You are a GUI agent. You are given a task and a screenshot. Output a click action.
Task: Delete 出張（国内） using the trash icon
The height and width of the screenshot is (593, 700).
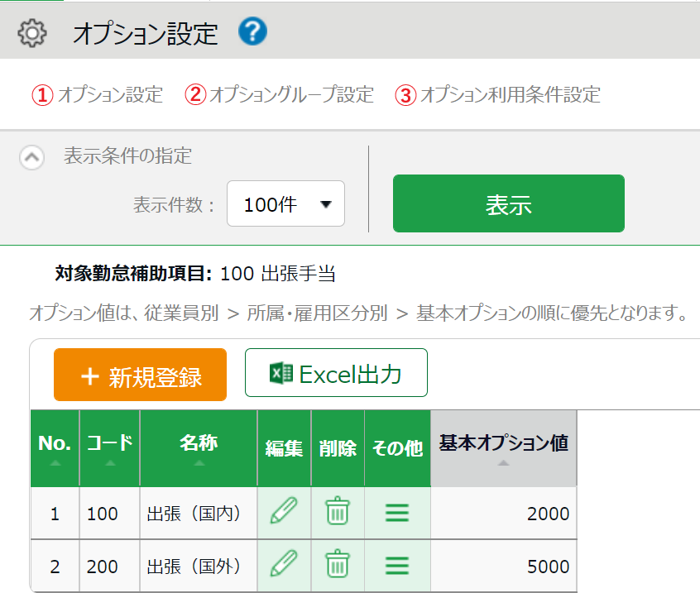[x=338, y=510]
